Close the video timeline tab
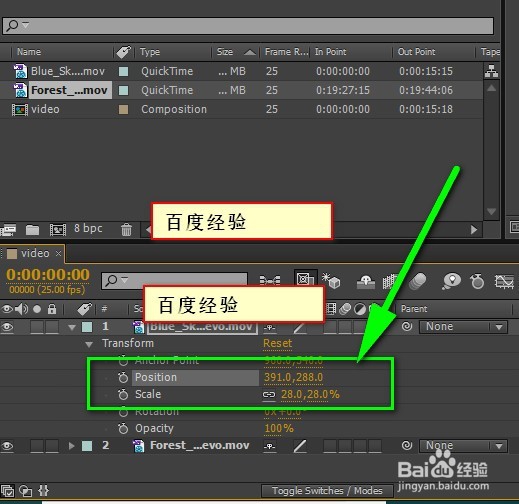The width and height of the screenshot is (519, 504). point(58,254)
